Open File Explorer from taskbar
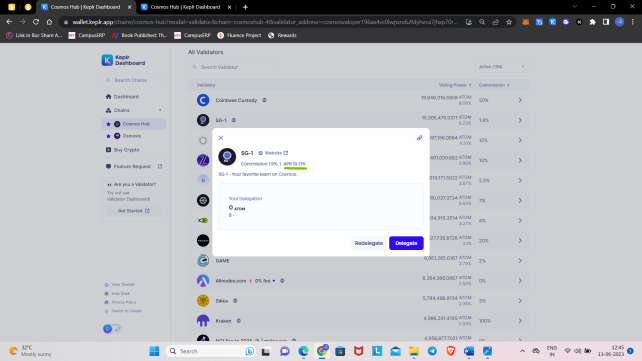 [414, 351]
